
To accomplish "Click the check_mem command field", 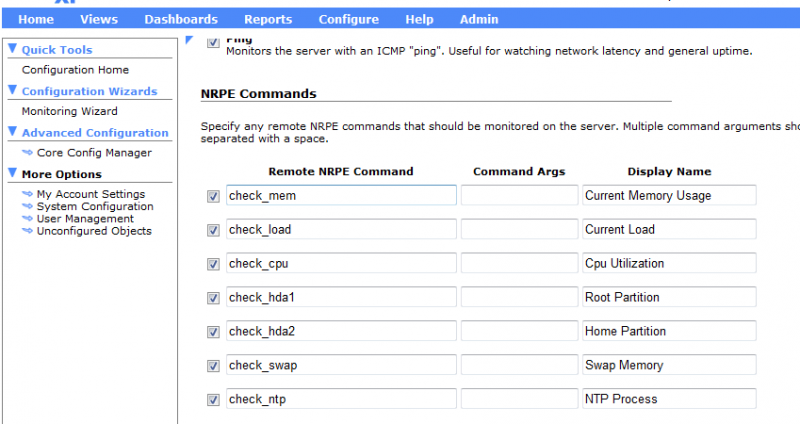I will 341,195.
